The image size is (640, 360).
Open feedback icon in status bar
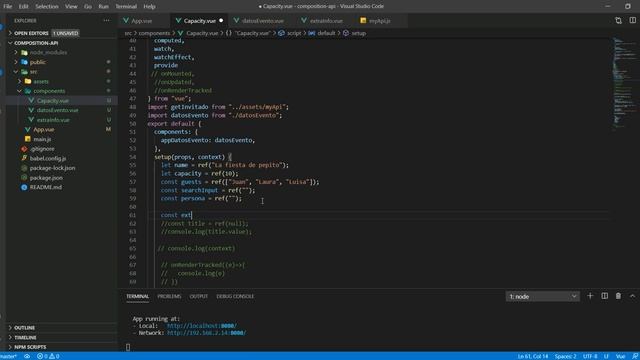point(635,356)
